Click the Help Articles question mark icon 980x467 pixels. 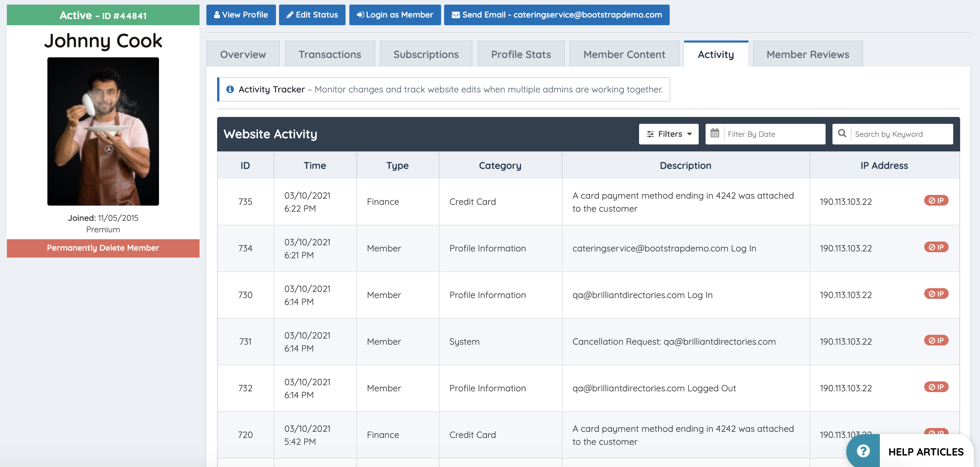[863, 451]
